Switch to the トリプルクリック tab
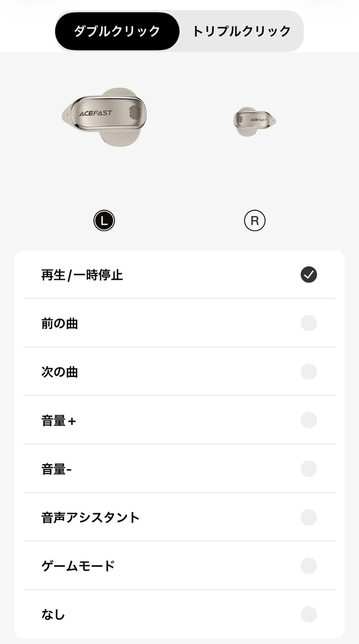Image resolution: width=359 pixels, height=644 pixels. [x=241, y=31]
